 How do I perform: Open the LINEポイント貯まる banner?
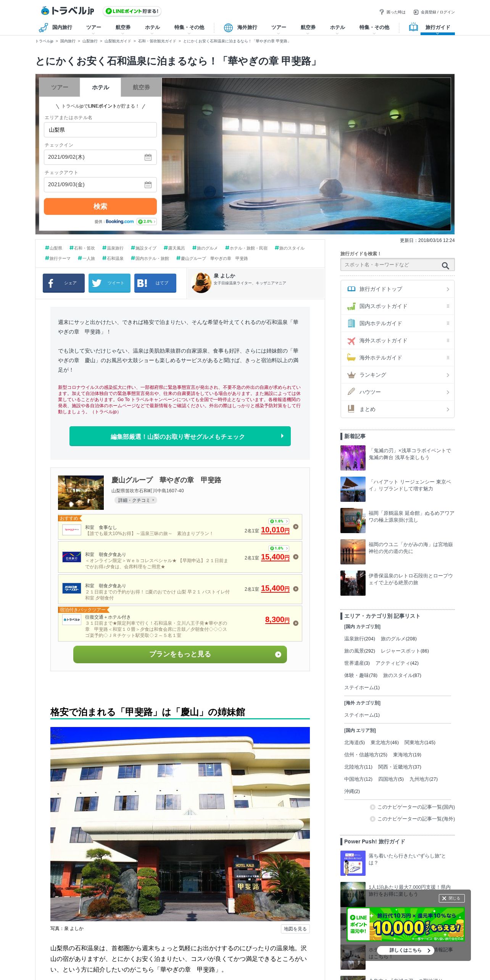[x=132, y=11]
